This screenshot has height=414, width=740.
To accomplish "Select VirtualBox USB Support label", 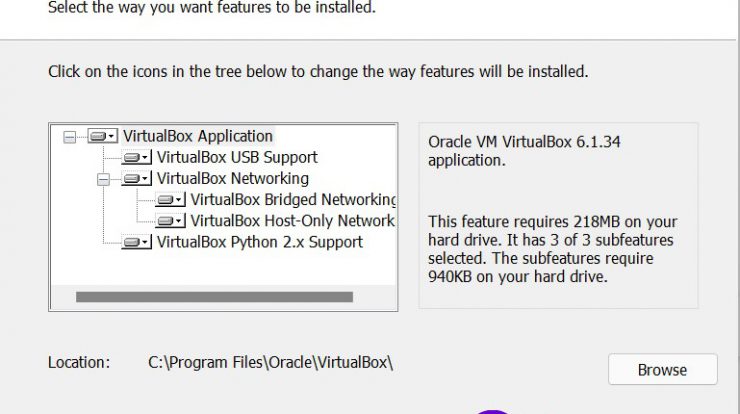I will 237,157.
